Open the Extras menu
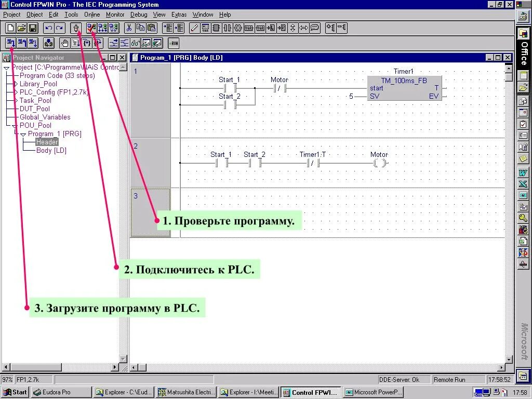532x399 pixels. pos(179,14)
